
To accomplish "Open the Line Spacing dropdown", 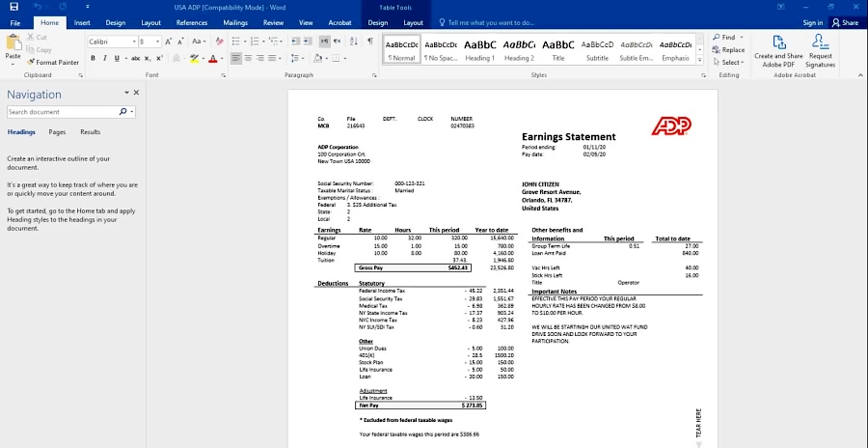I will 297,58.
